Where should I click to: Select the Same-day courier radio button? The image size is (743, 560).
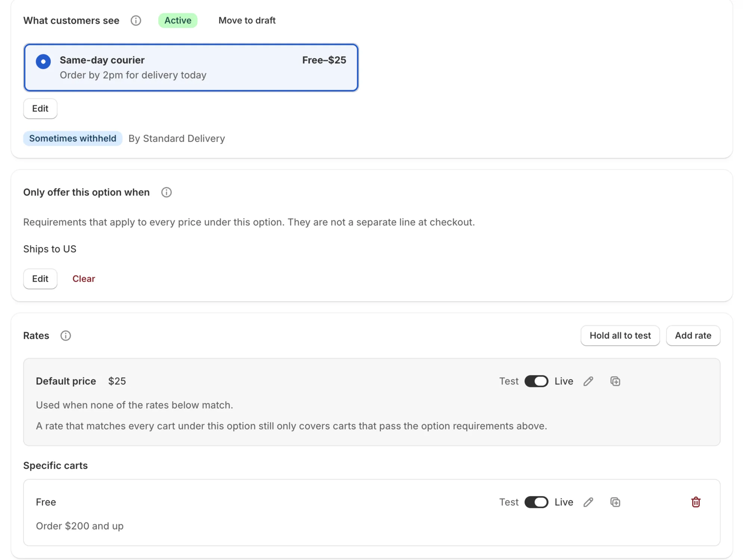click(43, 62)
